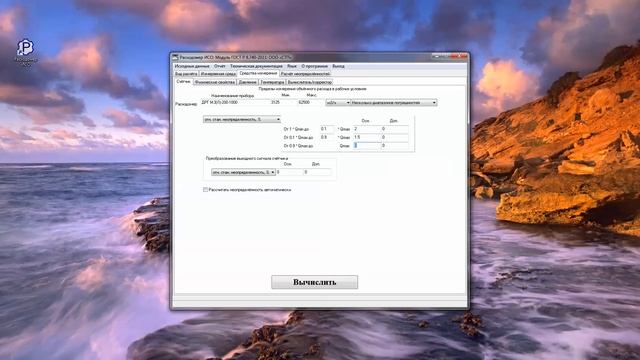Image resolution: width=640 pixels, height=360 pixels.
Task: Click the device name field ДРГ.М.3(7)-200-1000
Action: click(x=235, y=102)
